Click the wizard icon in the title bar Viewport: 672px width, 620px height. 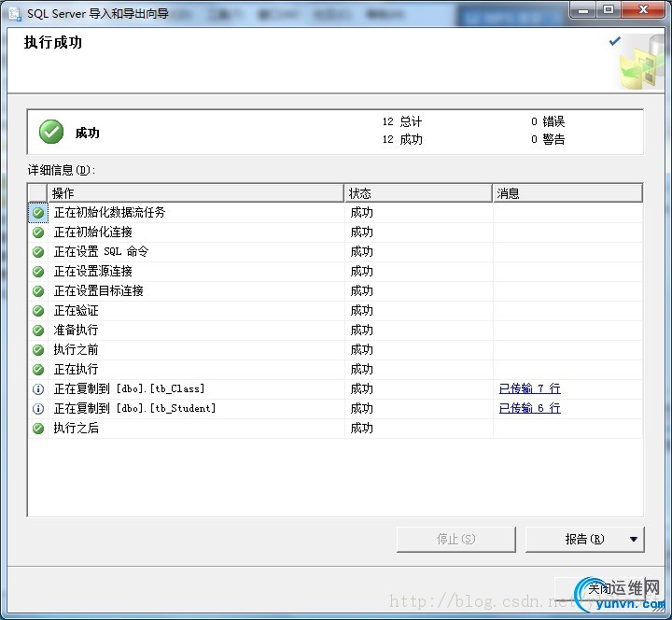coord(15,14)
